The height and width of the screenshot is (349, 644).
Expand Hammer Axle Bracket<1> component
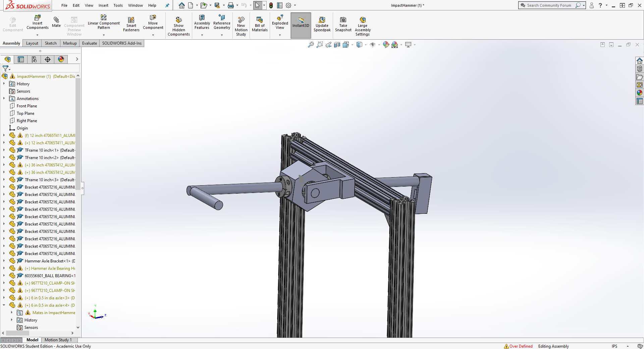tap(4, 261)
